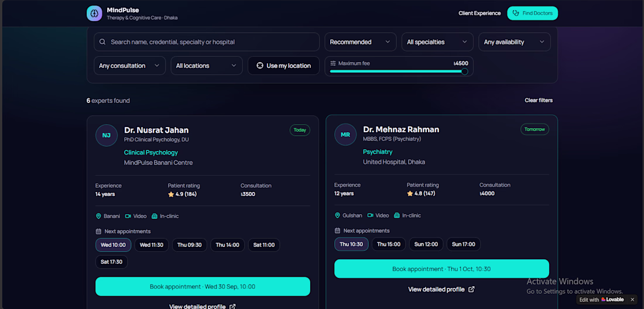Click the Maximum fee slider handle

tap(464, 71)
